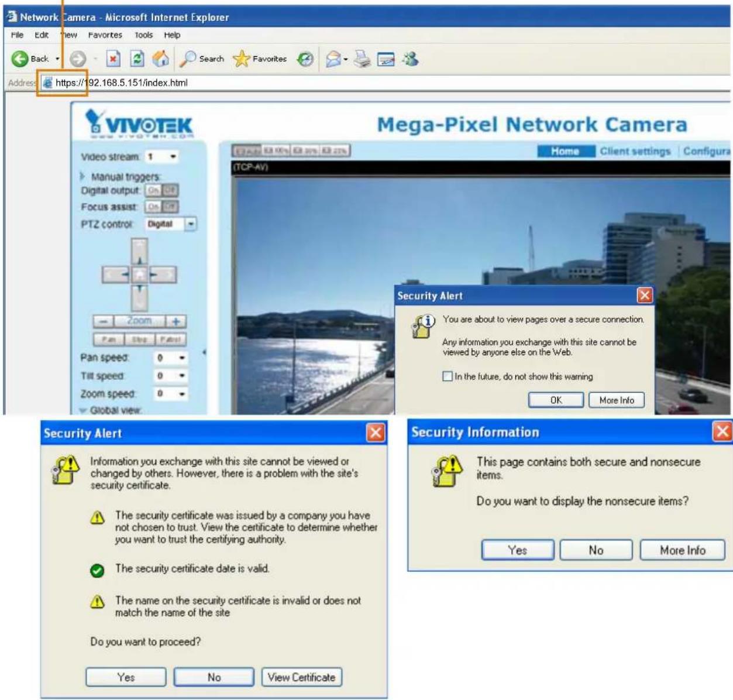Click the Patrol button under Zoom

tap(170, 339)
